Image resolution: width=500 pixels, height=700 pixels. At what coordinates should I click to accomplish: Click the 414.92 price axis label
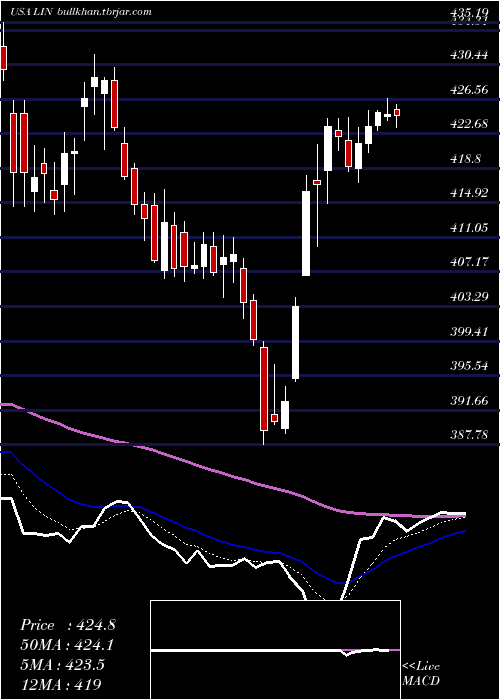click(467, 193)
